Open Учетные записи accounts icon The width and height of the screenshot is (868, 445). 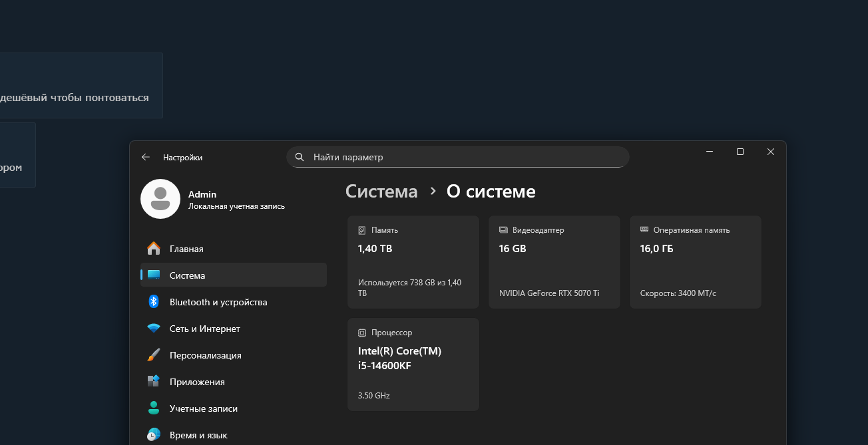[154, 408]
